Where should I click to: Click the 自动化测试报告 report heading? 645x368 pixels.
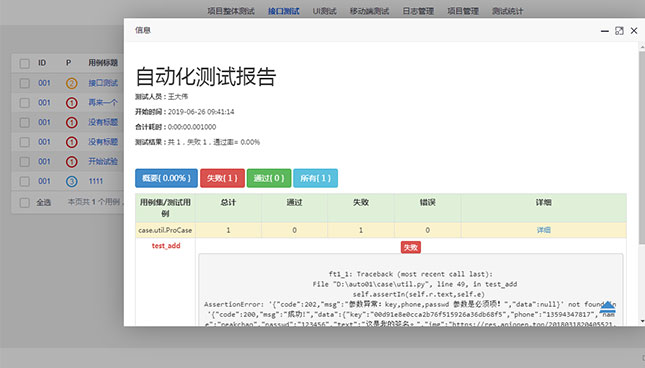206,76
